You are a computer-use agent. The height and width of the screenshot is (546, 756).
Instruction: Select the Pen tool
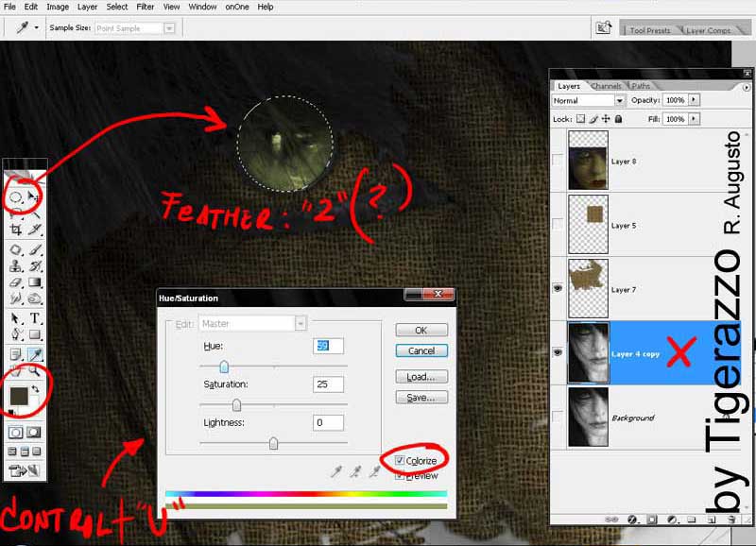15,334
